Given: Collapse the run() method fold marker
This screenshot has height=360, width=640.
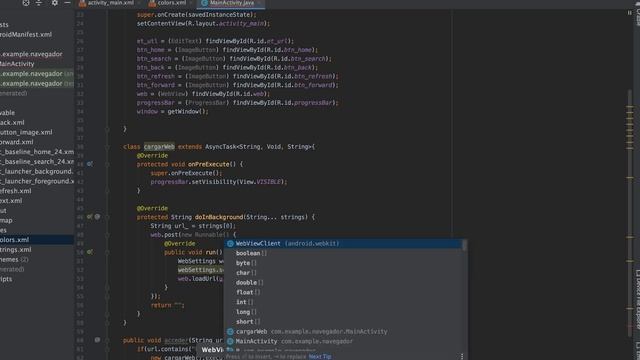Looking at the screenshot, I should (x=107, y=252).
